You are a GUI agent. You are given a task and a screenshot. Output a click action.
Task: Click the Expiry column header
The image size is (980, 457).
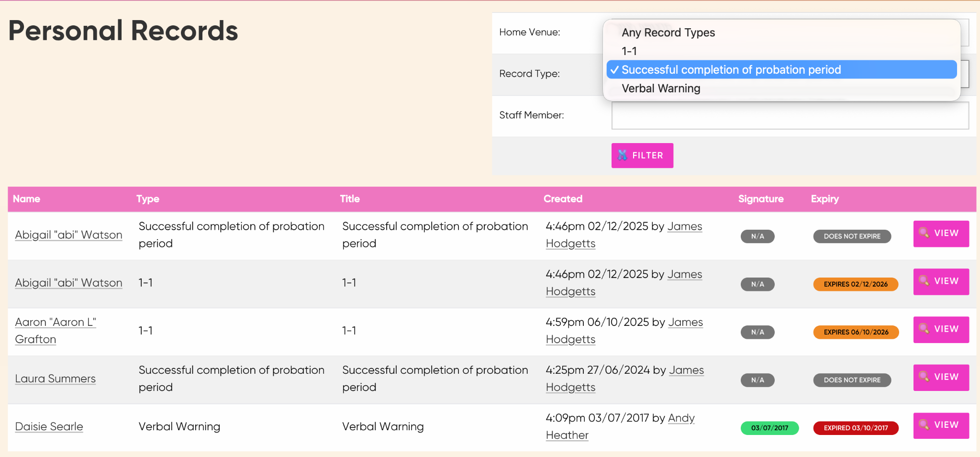click(x=824, y=199)
